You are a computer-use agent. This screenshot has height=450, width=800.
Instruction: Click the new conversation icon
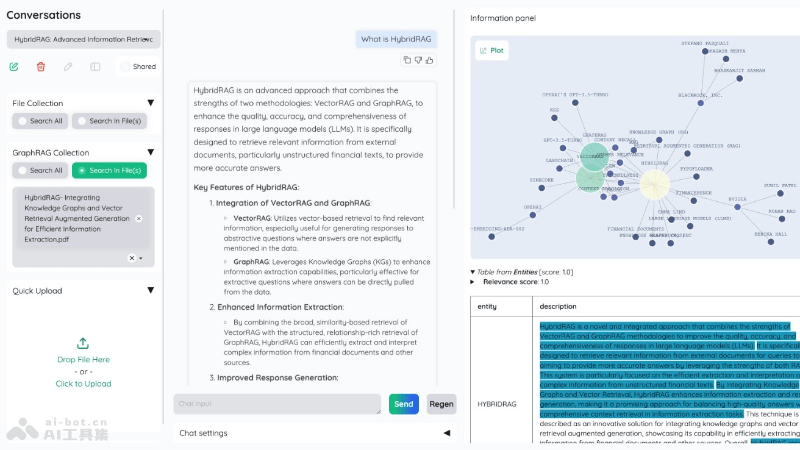tap(14, 66)
